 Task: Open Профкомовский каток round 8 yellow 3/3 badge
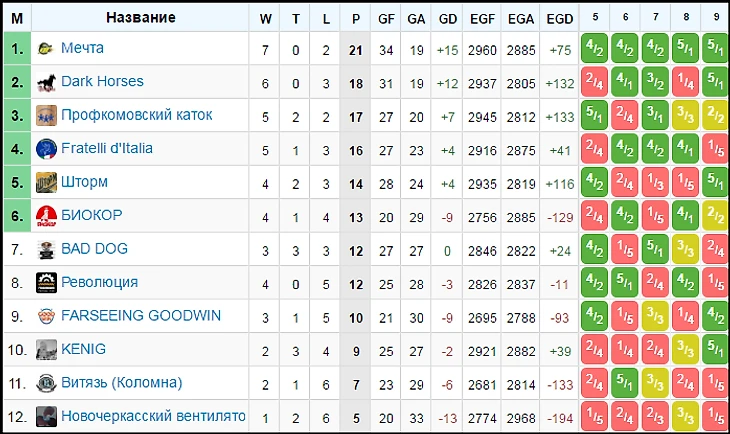pyautogui.click(x=686, y=115)
